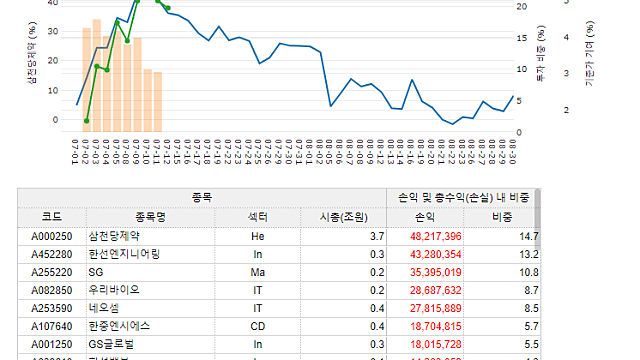Click profit value 27,815,889
This screenshot has height=360, width=640.
pos(436,308)
